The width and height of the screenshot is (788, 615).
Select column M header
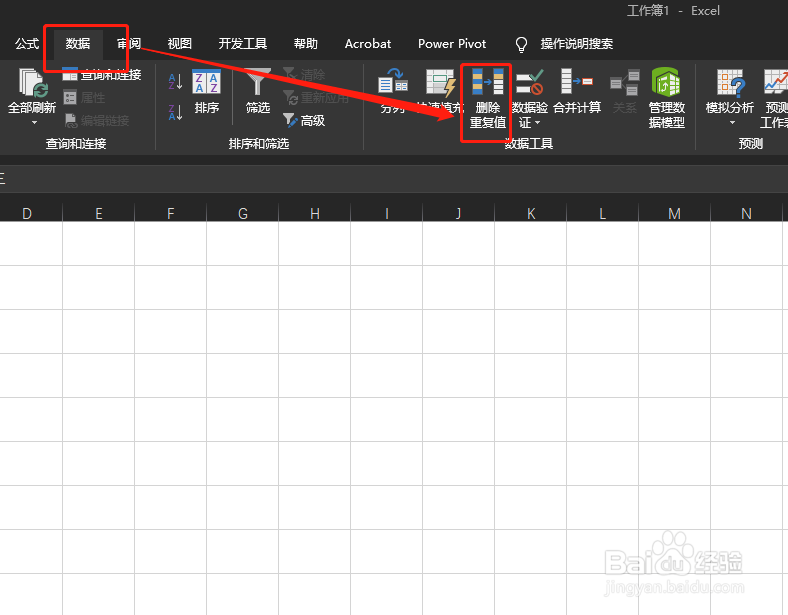674,214
